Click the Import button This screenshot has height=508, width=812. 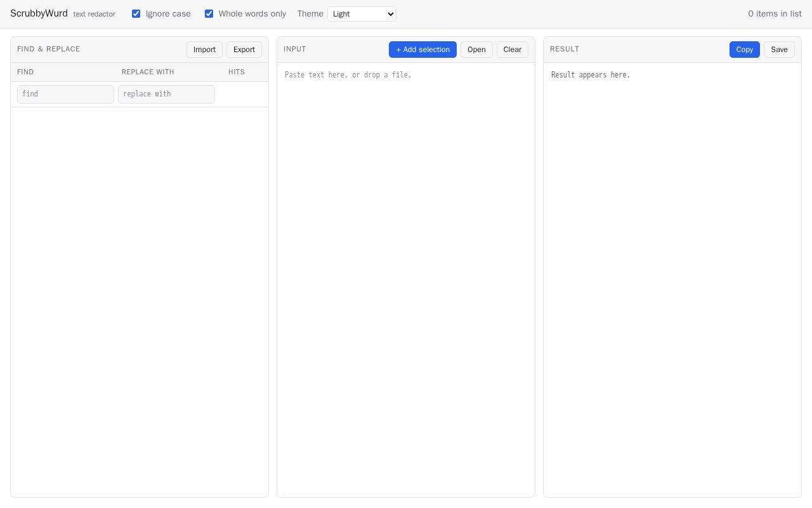[204, 50]
